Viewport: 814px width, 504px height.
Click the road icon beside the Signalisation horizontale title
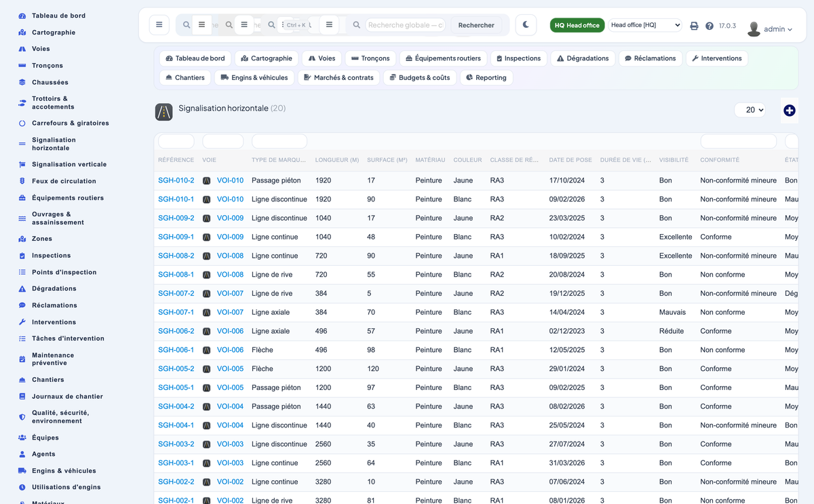[163, 112]
